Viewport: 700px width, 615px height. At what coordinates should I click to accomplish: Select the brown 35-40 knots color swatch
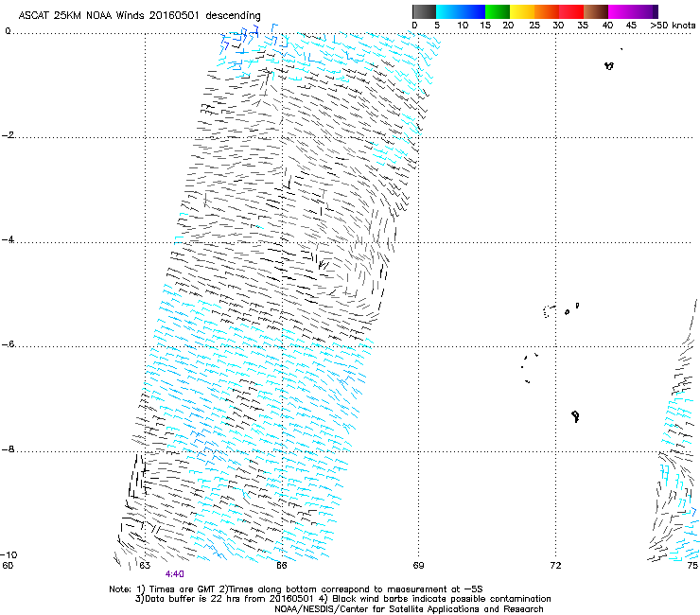click(596, 11)
